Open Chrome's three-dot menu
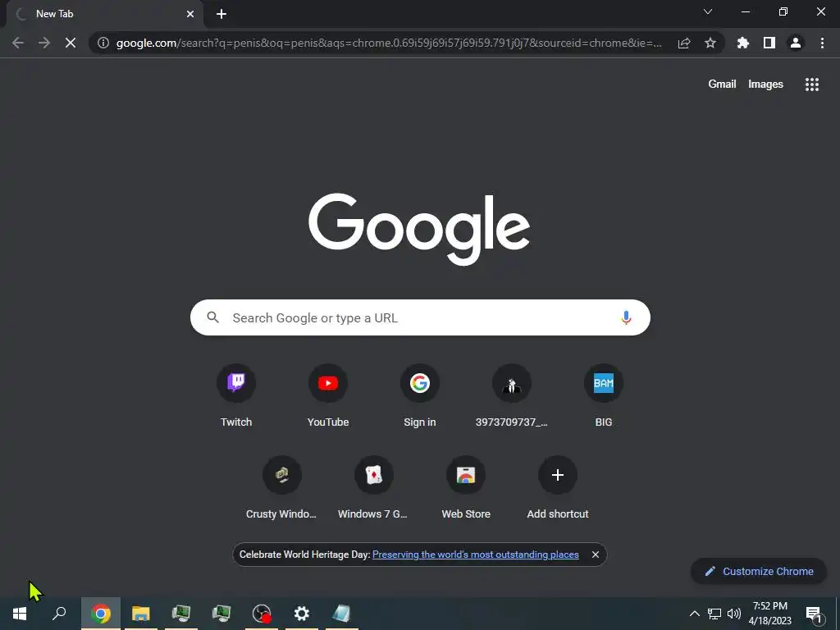 click(822, 43)
